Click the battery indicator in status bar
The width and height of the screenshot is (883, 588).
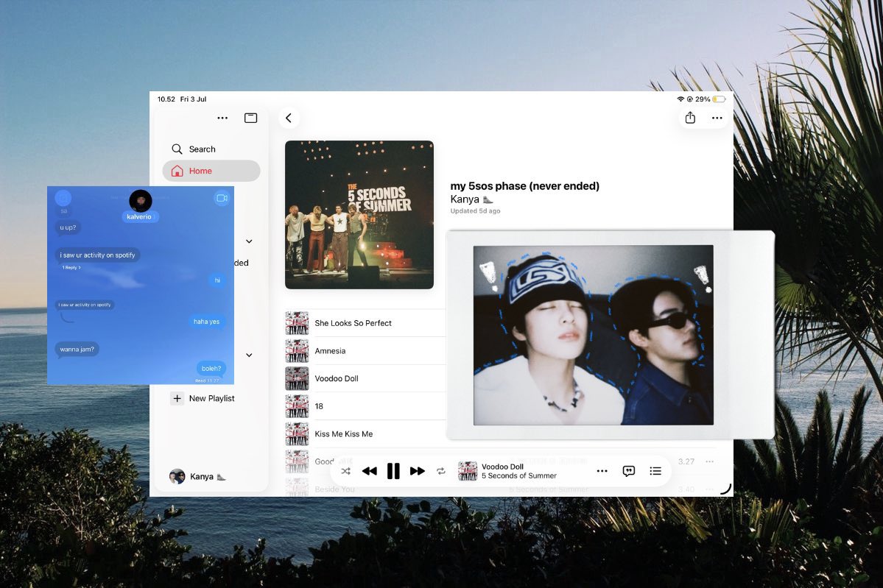click(x=719, y=99)
